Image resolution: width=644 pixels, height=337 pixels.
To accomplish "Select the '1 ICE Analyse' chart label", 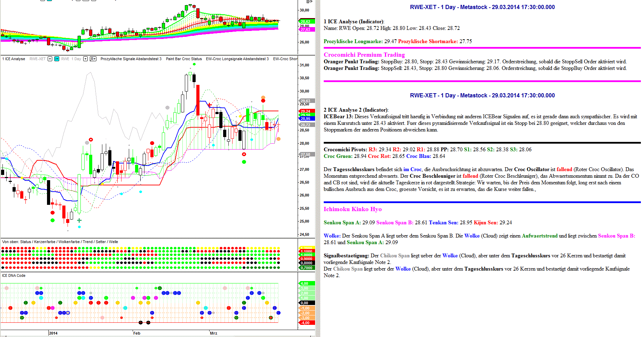I will (x=14, y=59).
